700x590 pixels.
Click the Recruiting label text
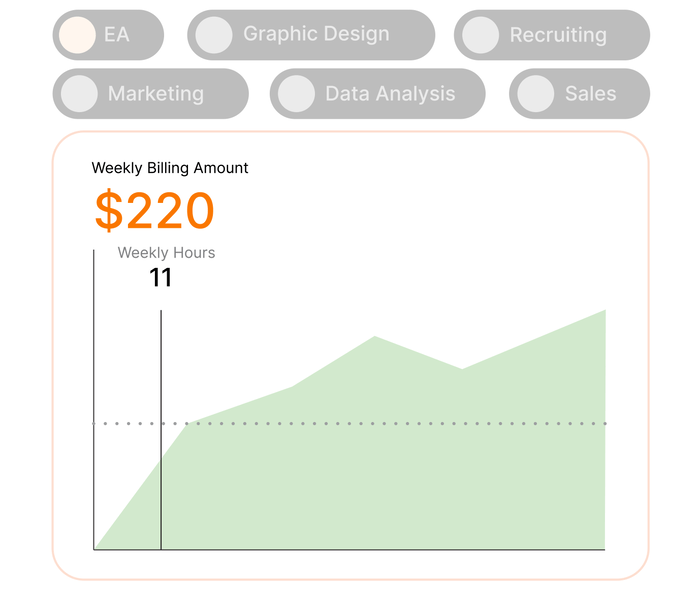558,35
